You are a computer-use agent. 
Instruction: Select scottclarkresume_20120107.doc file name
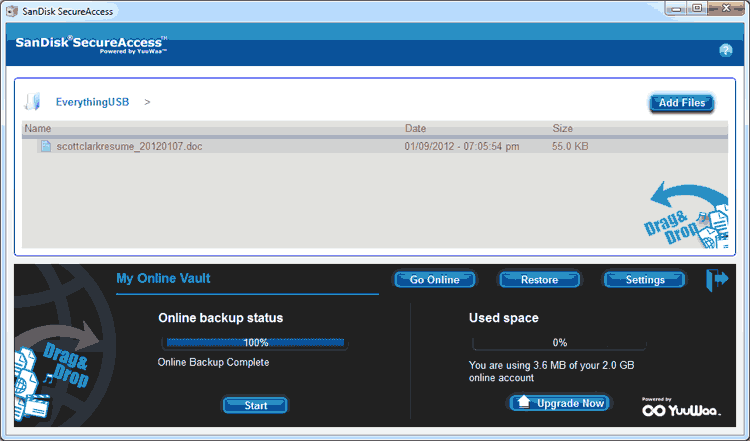click(129, 146)
